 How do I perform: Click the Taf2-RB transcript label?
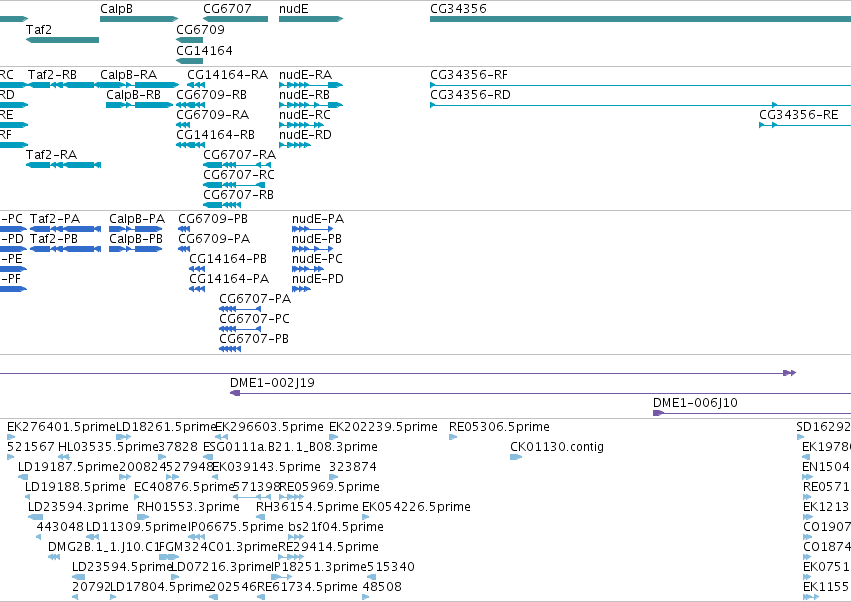(x=52, y=74)
